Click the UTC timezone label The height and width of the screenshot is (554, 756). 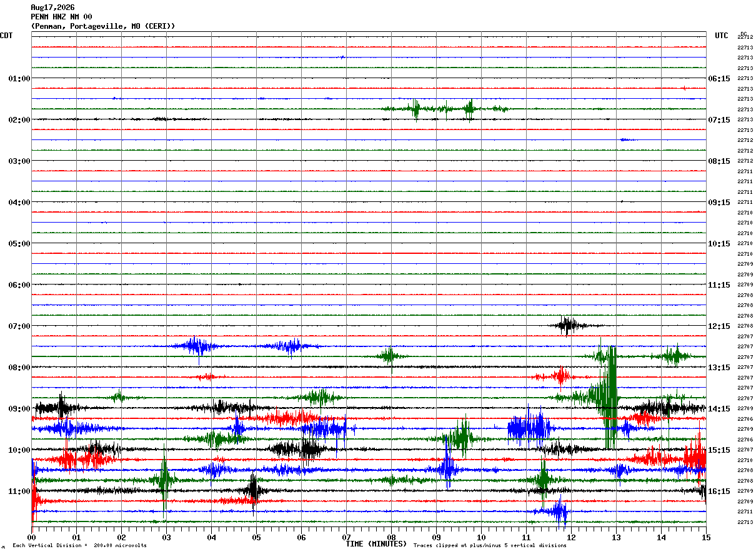pyautogui.click(x=722, y=36)
